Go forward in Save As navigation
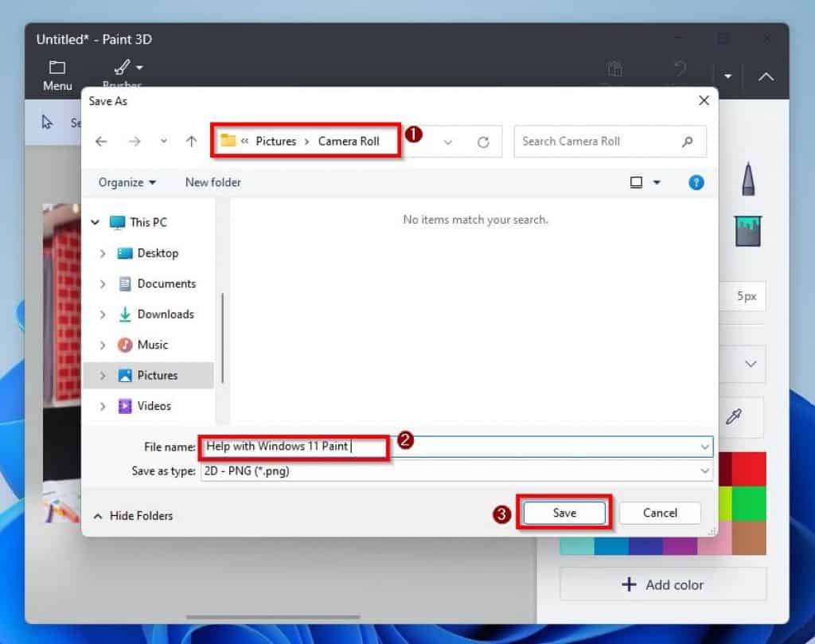Viewport: 815px width, 644px height. tap(135, 142)
